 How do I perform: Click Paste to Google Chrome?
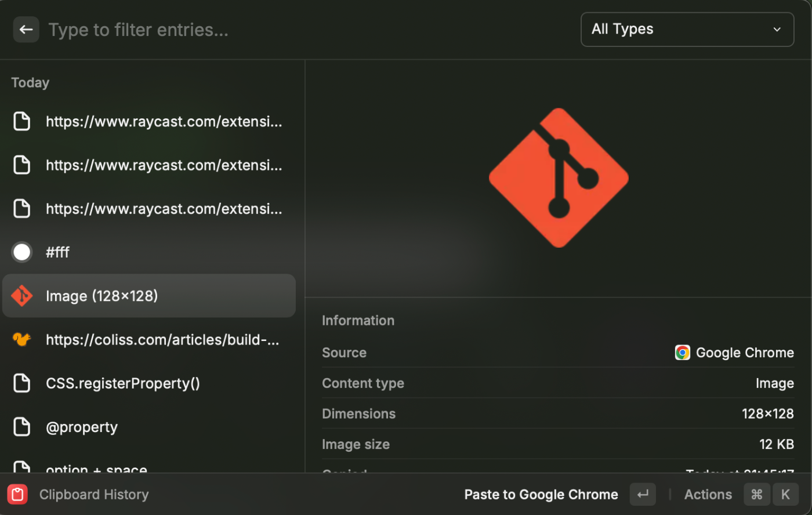tap(541, 495)
